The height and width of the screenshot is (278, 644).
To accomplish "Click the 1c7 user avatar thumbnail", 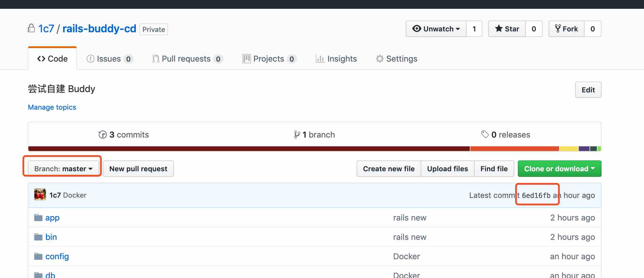I will tap(40, 195).
